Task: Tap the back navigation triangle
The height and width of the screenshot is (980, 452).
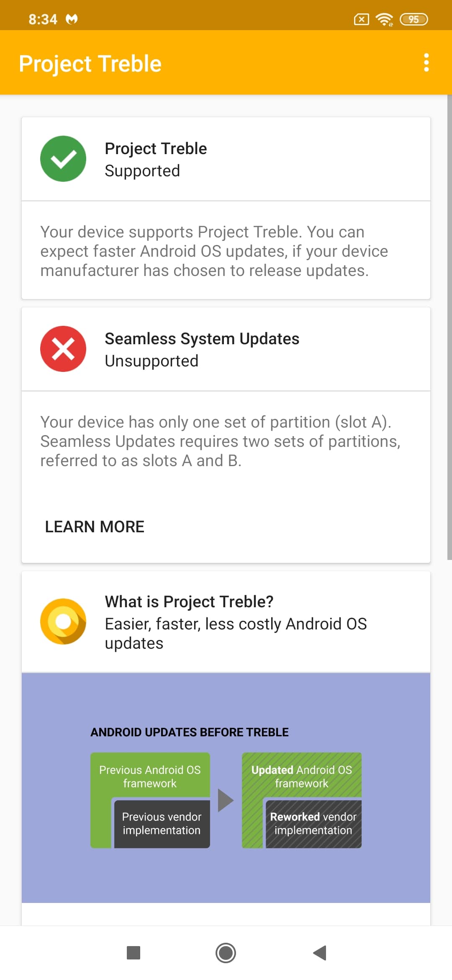Action: [320, 953]
